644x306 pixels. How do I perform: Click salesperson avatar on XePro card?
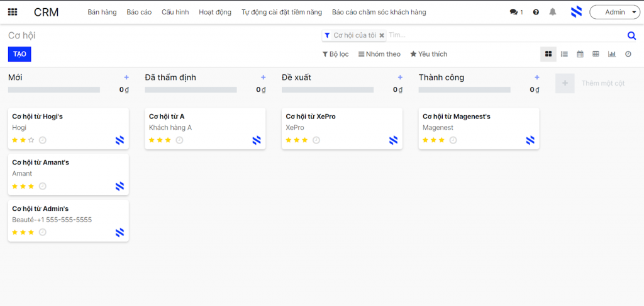(394, 140)
